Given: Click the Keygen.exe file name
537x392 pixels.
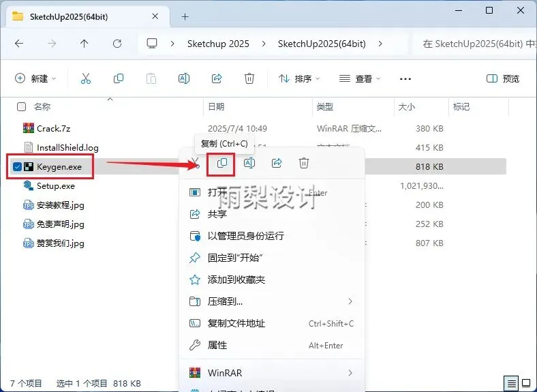Looking at the screenshot, I should coord(59,167).
